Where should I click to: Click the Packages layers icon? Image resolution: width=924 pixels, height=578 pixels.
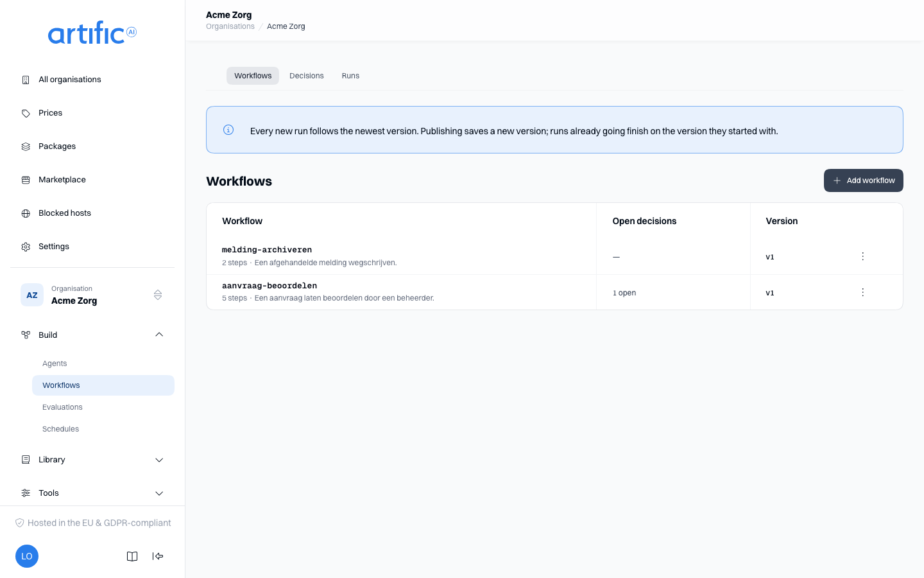coord(26,146)
